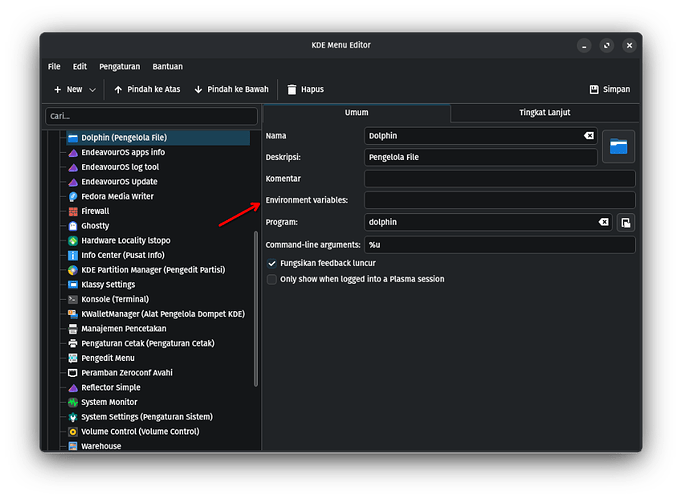Maximize the KDE Menu Editor window

tap(606, 45)
